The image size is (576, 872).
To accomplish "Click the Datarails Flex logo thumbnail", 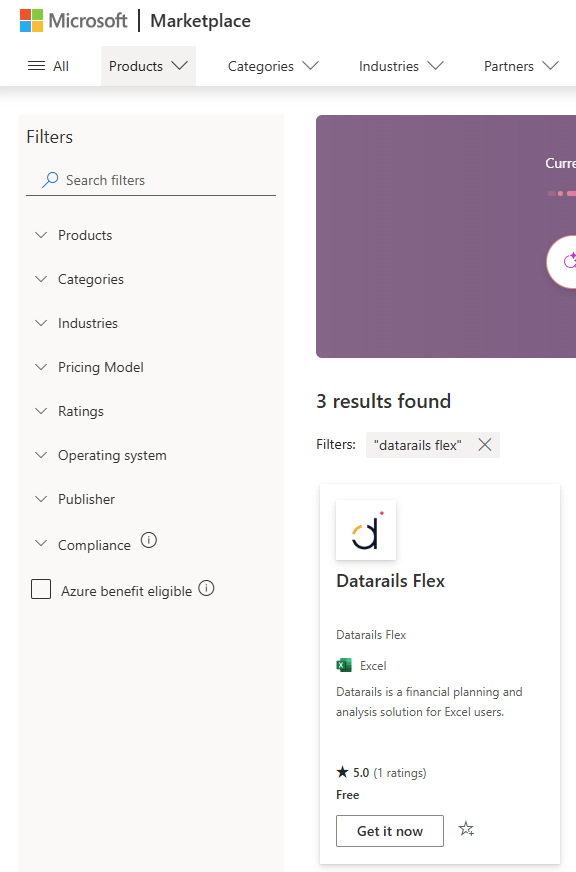I will click(x=366, y=530).
